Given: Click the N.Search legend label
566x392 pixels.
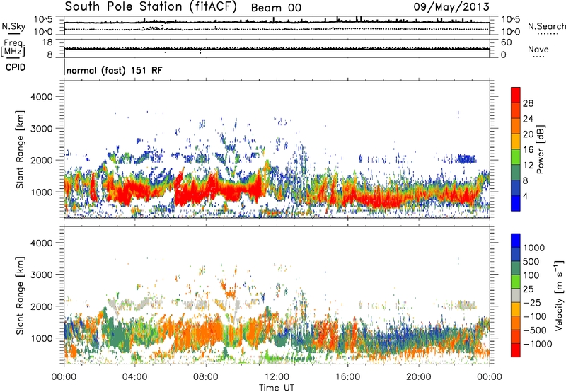Looking at the screenshot, I should pyautogui.click(x=546, y=26).
